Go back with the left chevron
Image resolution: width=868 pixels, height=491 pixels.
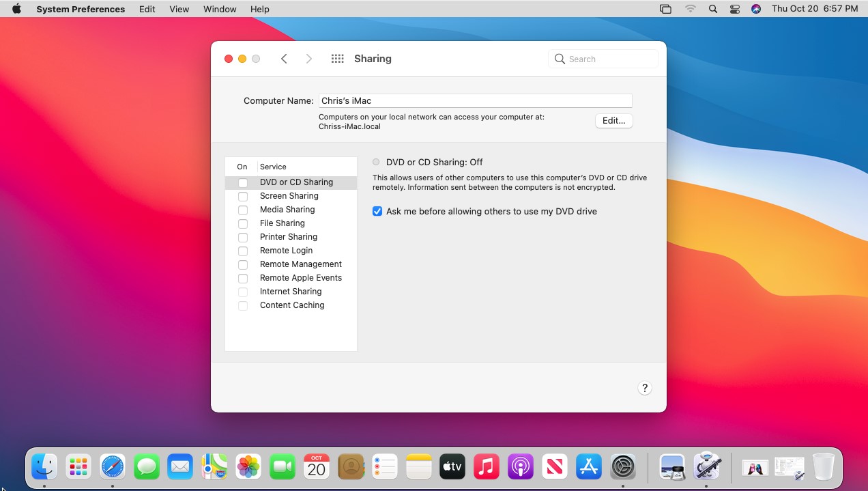[x=284, y=59]
